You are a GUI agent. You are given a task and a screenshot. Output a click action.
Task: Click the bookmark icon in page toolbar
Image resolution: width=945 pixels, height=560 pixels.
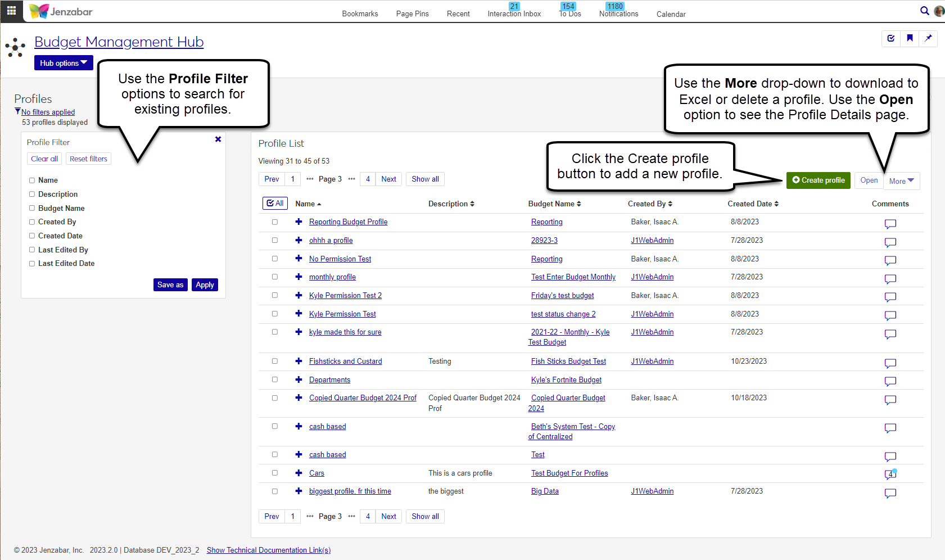pyautogui.click(x=910, y=38)
